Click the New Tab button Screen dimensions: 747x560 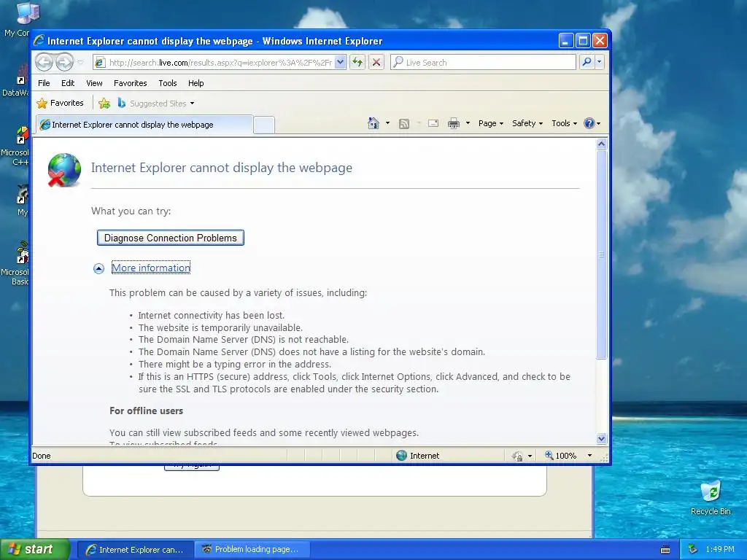click(264, 125)
